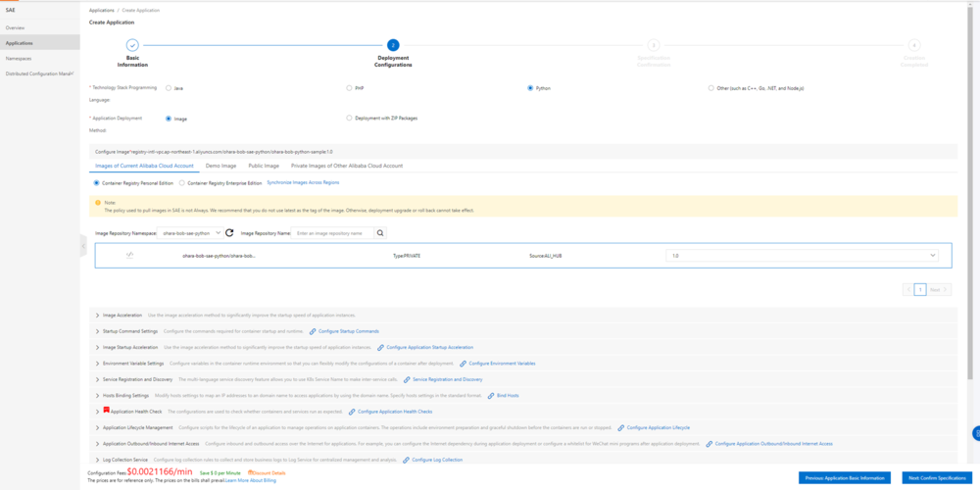Viewport: 980px width, 490px height.
Task: Click Next: Confirm Specifications button
Action: pos(936,477)
